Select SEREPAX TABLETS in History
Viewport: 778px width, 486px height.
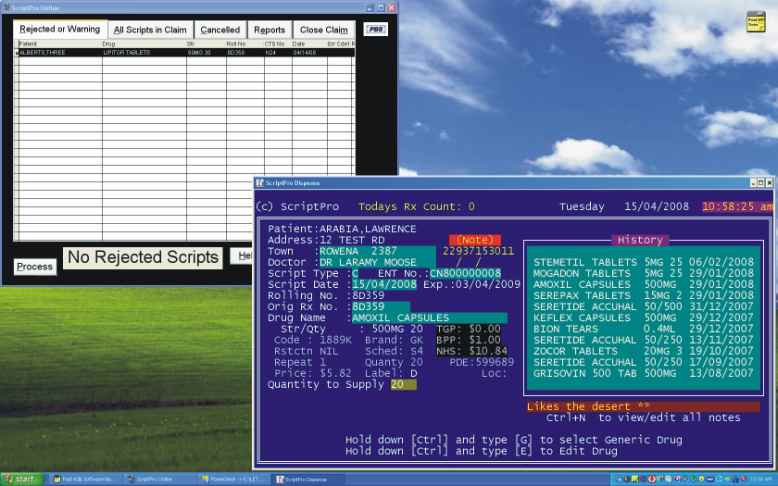coord(644,295)
